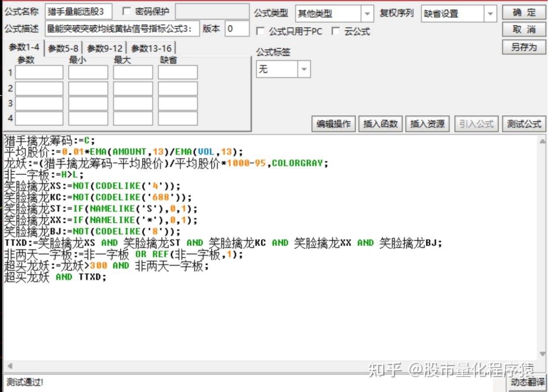Image resolution: width=548 pixels, height=392 pixels.
Task: Click code line 超买龙妖:=龙妖>300
Action: (x=106, y=266)
